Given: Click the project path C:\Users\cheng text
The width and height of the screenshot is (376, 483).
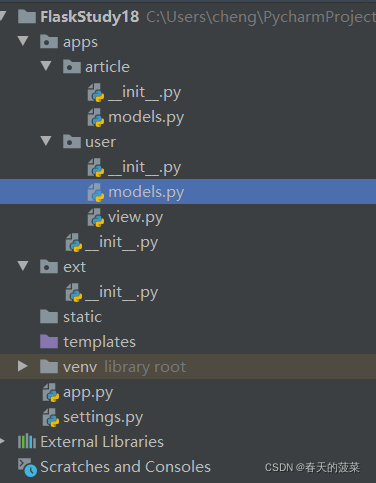Looking at the screenshot, I should 261,17.
